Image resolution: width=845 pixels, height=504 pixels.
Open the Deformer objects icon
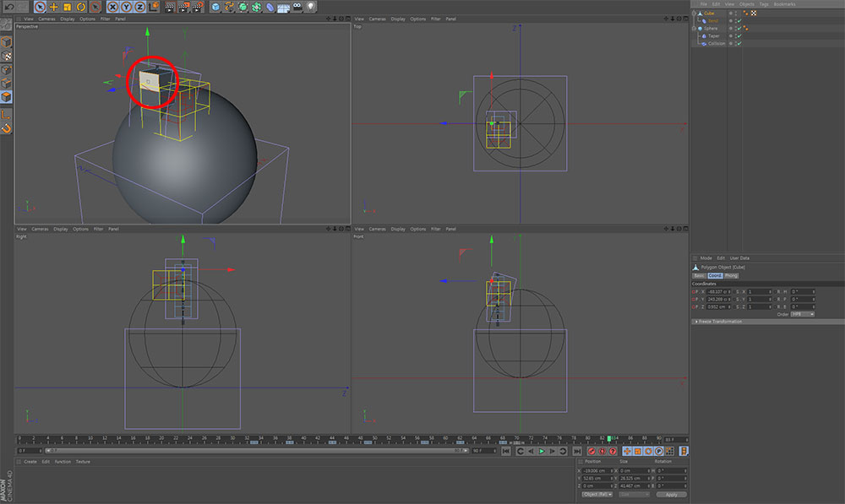pyautogui.click(x=270, y=7)
